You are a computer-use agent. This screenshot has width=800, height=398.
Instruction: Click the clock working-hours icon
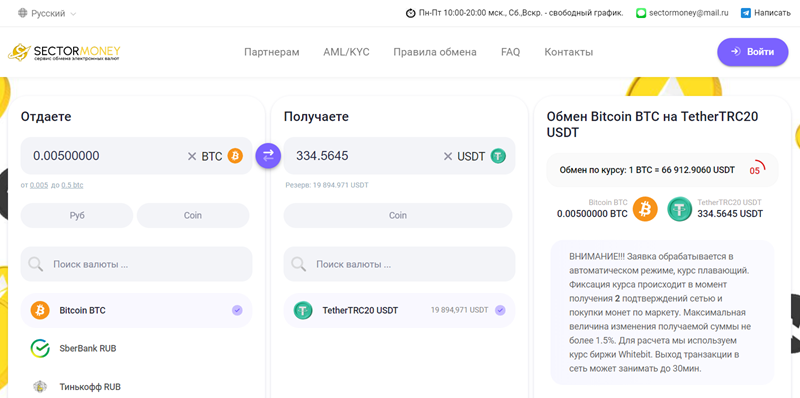(x=410, y=13)
